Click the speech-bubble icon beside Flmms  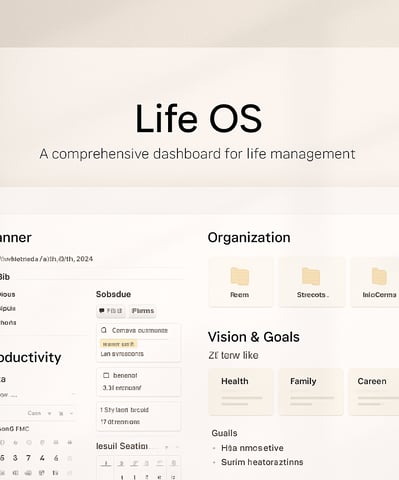(x=102, y=311)
